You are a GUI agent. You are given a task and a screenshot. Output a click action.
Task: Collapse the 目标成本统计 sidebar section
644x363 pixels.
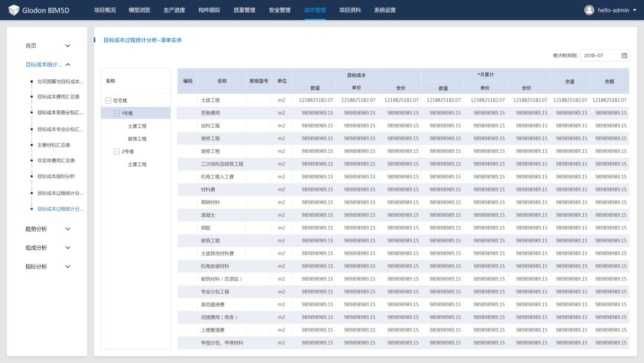point(67,64)
